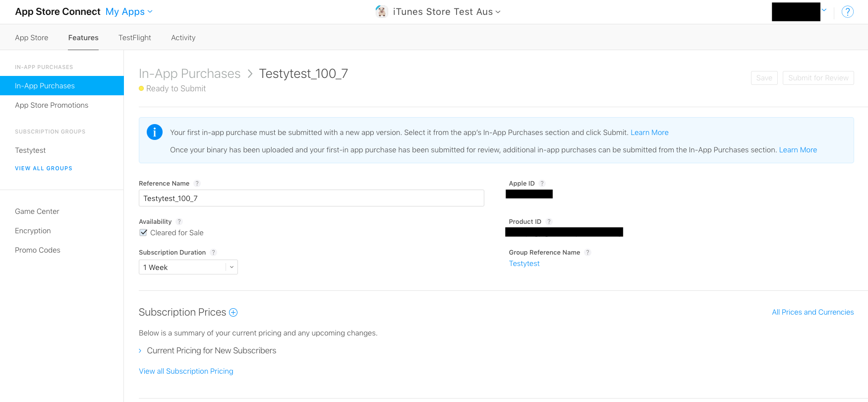The image size is (868, 402).
Task: Show help for Reference Name field
Action: coord(197,184)
